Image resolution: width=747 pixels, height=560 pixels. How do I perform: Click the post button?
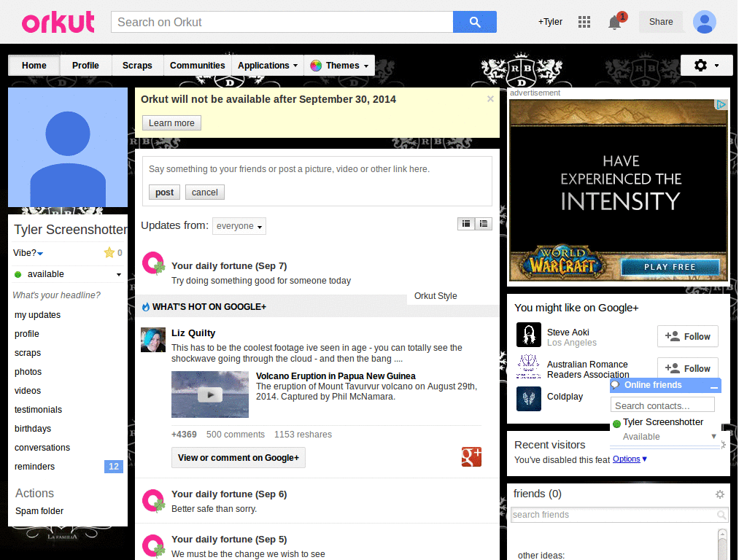[x=164, y=192]
